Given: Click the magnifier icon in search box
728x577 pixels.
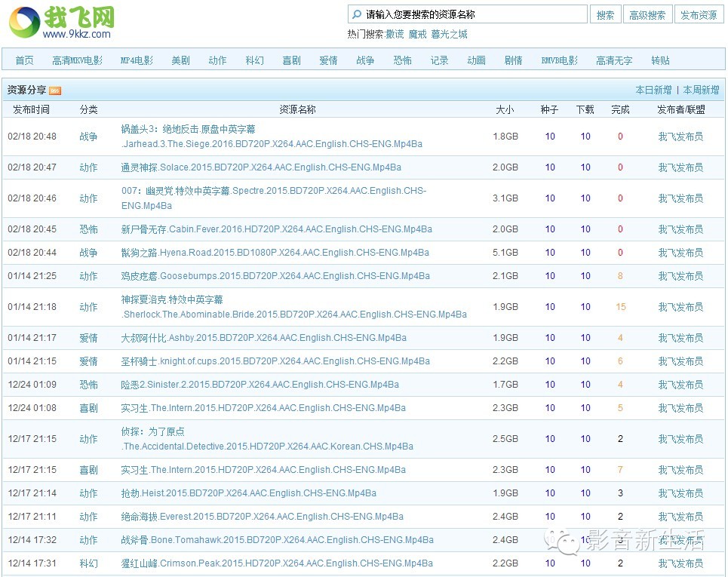Looking at the screenshot, I should pos(356,14).
